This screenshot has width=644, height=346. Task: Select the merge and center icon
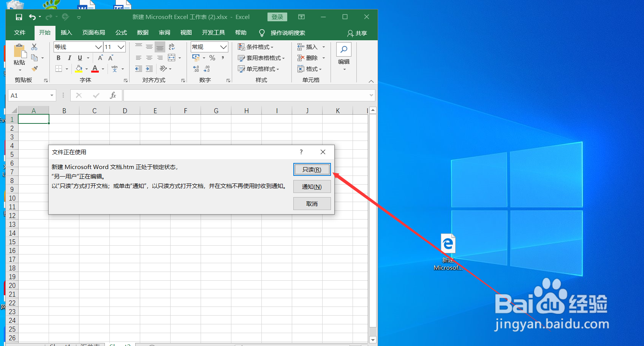click(x=172, y=58)
